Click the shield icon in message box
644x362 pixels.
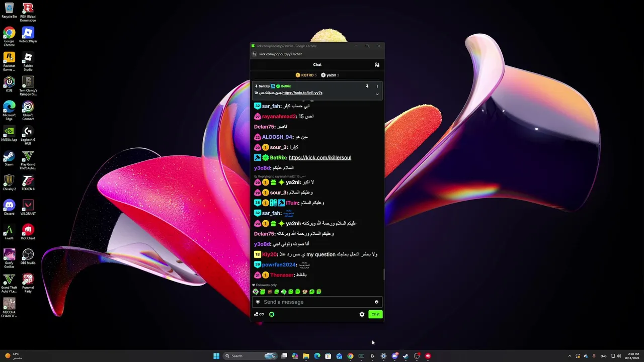(x=258, y=302)
